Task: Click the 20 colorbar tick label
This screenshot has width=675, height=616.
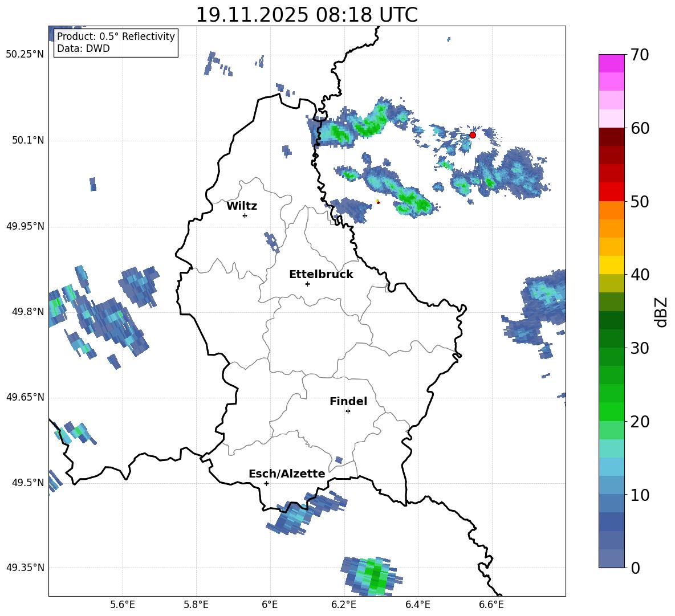Action: (639, 422)
